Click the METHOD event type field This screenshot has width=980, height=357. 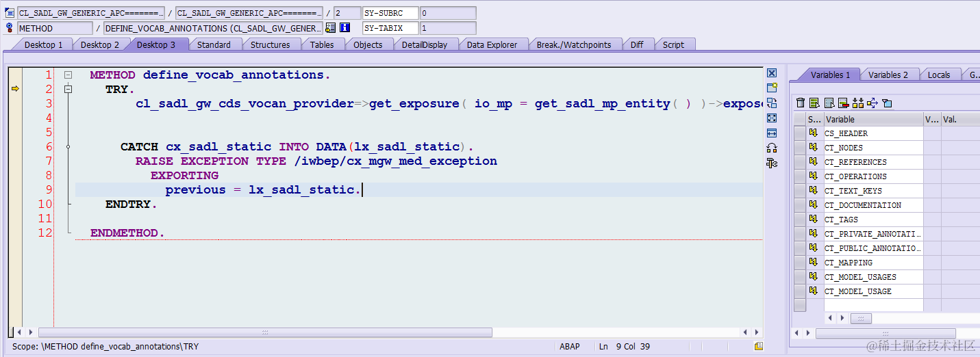55,28
